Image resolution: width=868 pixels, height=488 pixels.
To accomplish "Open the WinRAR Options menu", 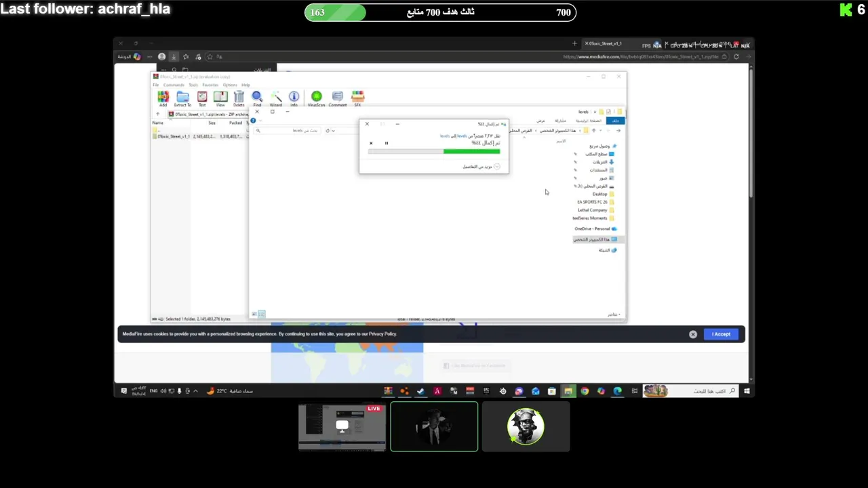I will click(x=230, y=85).
